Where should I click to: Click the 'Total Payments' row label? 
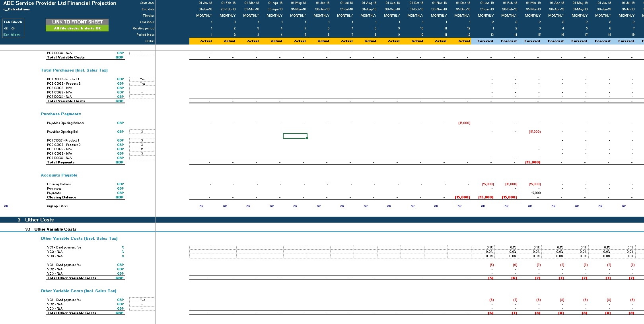click(x=60, y=162)
